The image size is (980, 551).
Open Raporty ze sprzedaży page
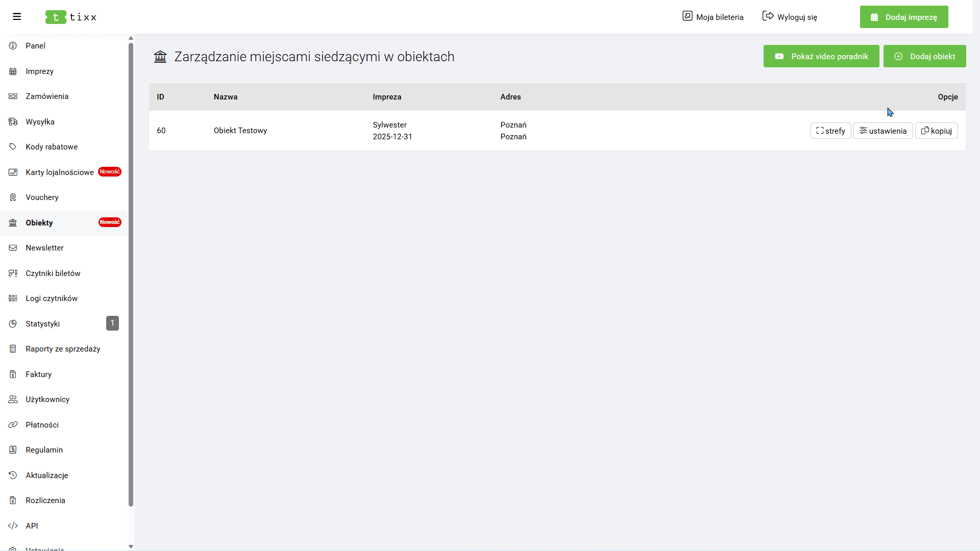click(x=63, y=349)
